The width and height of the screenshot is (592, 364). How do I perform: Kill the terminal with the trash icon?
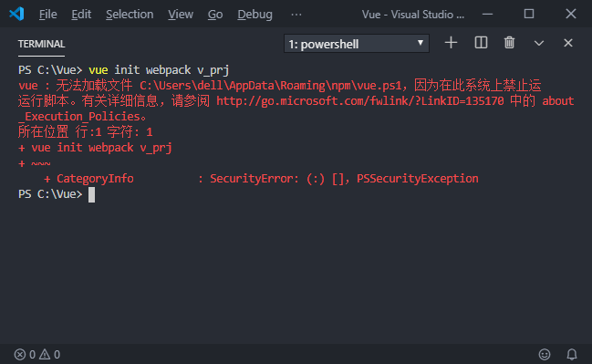point(509,43)
